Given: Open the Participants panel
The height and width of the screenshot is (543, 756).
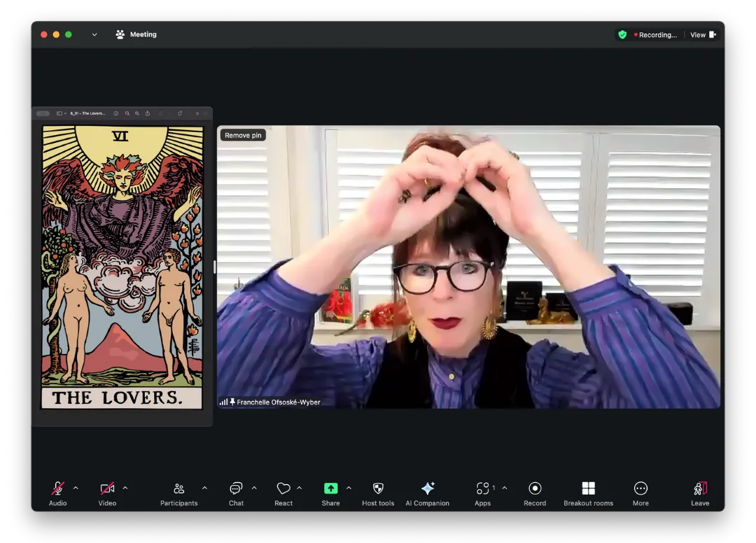Looking at the screenshot, I should coord(178,488).
